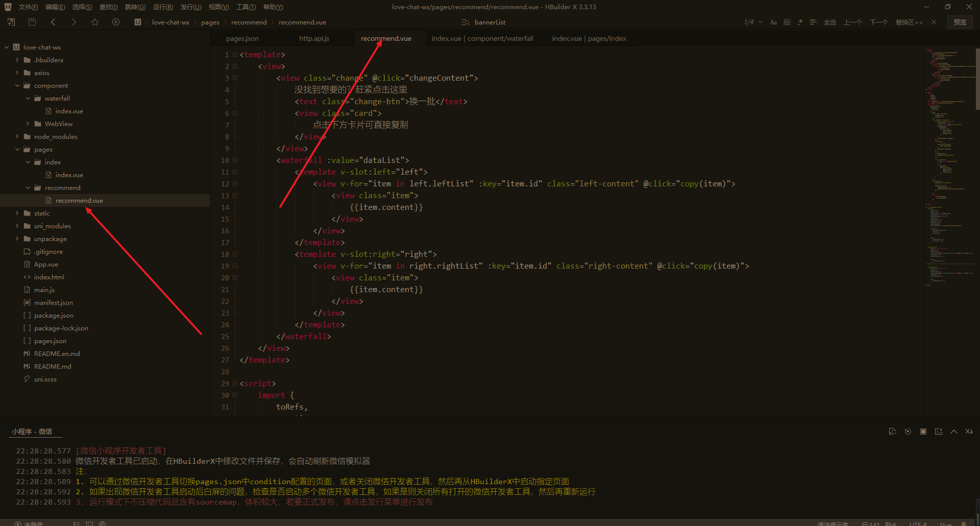This screenshot has width=980, height=526.
Task: Toggle the lines-style search option icon
Action: tap(813, 22)
